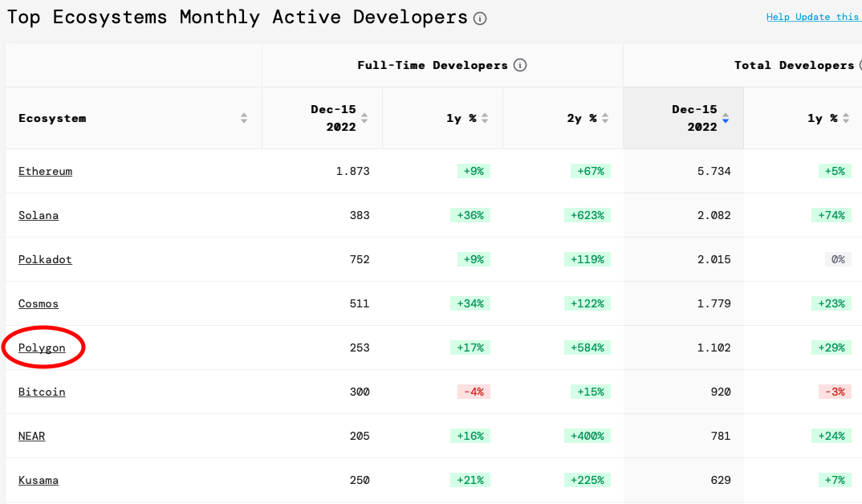Sort by Full-Time Developers 1y % arrows
Screen dimensions: 862x504
coord(485,118)
